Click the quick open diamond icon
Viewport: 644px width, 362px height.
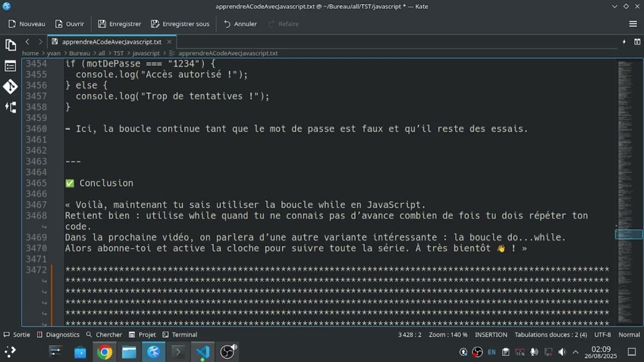[624, 42]
